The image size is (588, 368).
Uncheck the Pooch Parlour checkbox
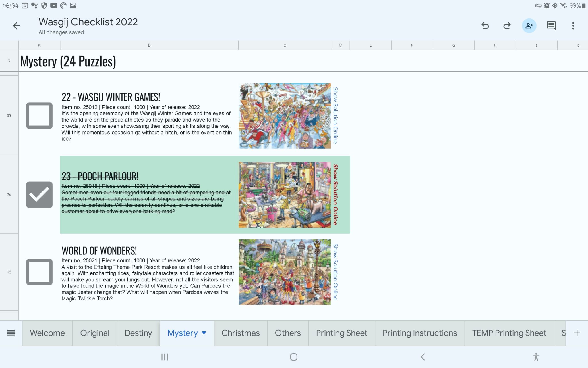point(39,195)
